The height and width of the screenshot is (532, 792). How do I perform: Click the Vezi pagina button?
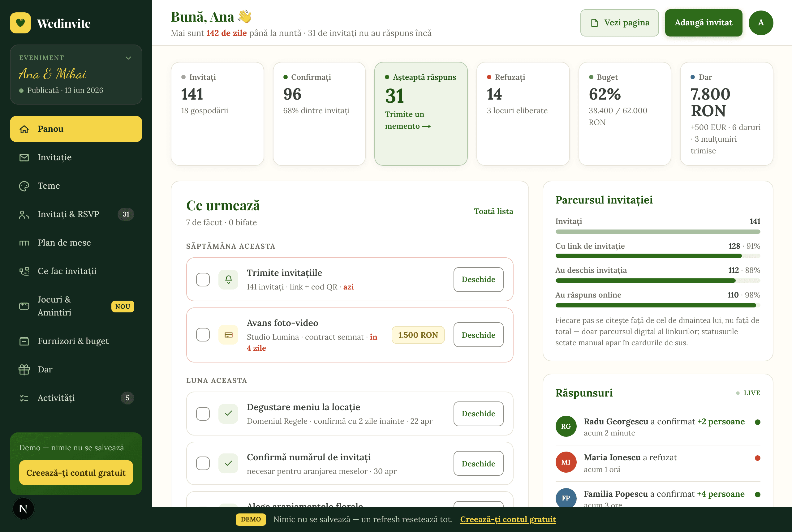pyautogui.click(x=619, y=23)
